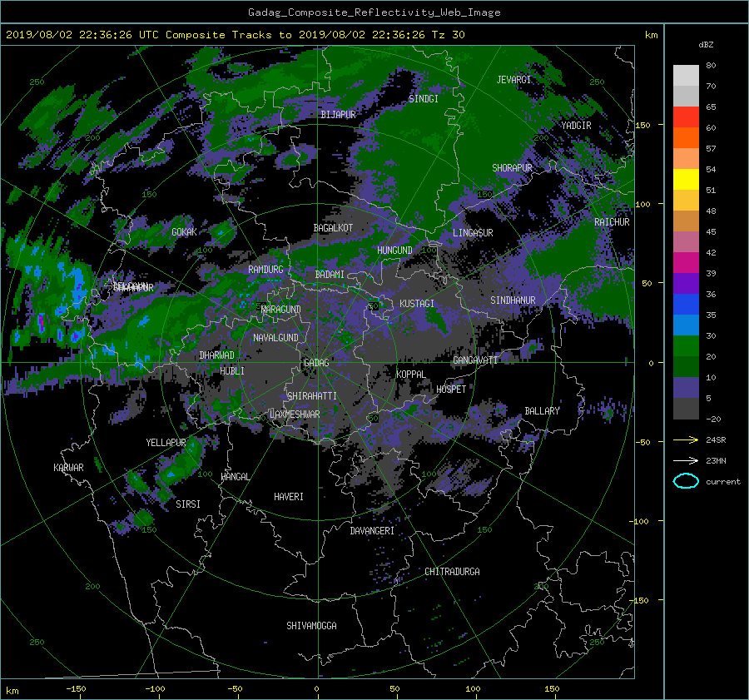Image resolution: width=749 pixels, height=700 pixels.
Task: Select the magenta 39-42 dBZ legend swatch
Action: (x=686, y=263)
